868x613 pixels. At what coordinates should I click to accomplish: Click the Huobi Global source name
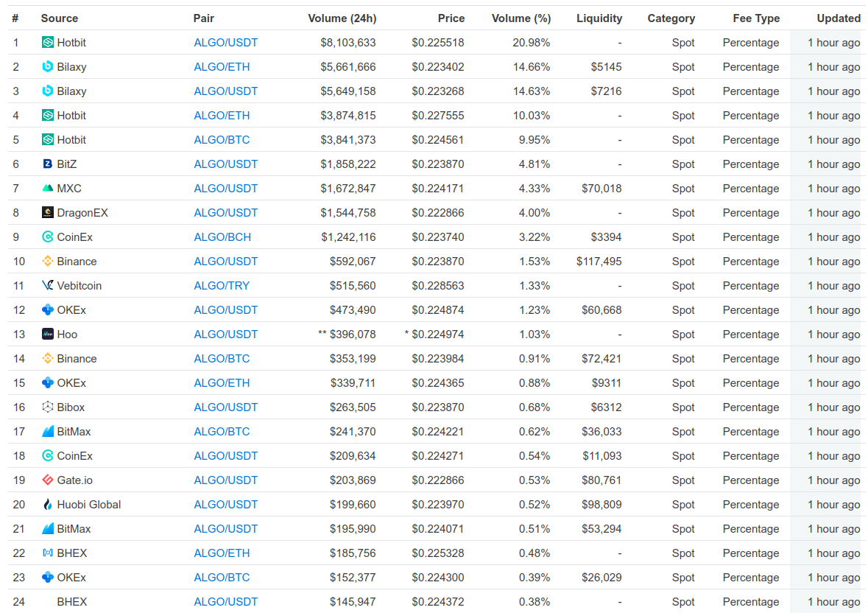tap(88, 505)
